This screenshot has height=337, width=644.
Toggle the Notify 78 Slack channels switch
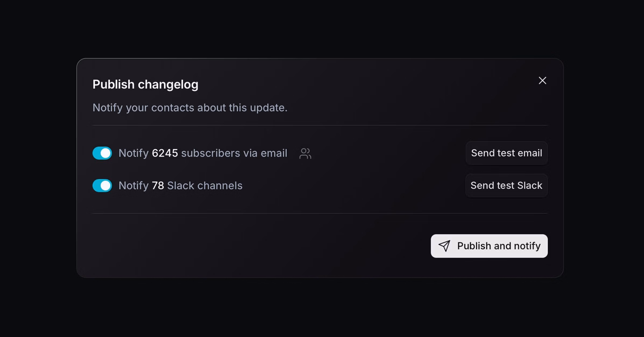(102, 185)
